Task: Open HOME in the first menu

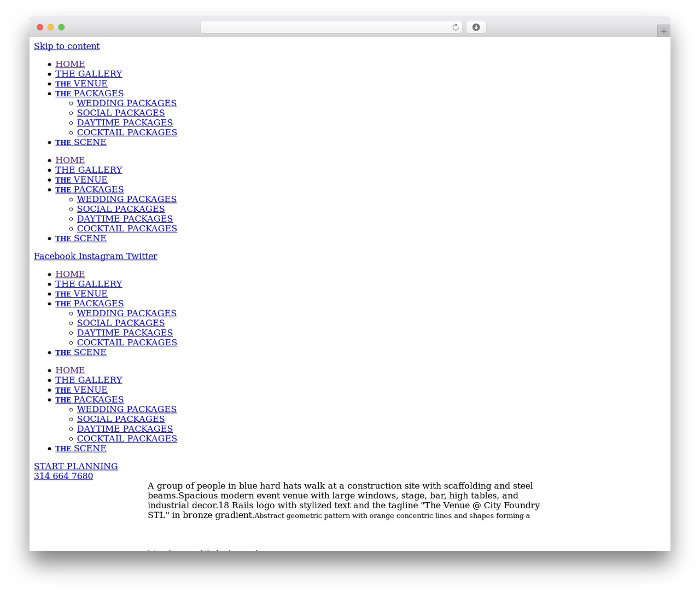Action: [70, 64]
